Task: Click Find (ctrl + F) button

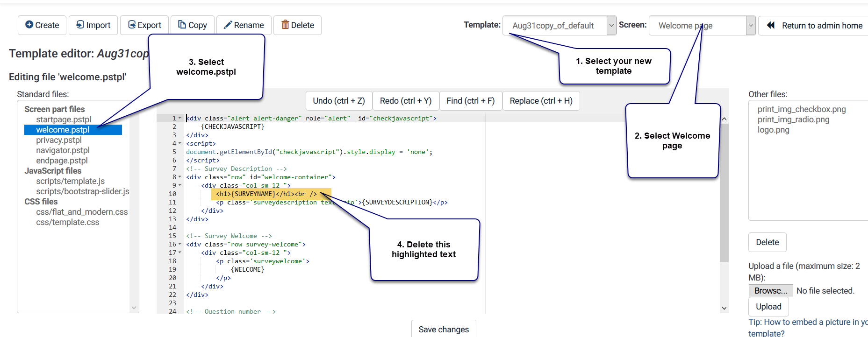Action: tap(471, 101)
